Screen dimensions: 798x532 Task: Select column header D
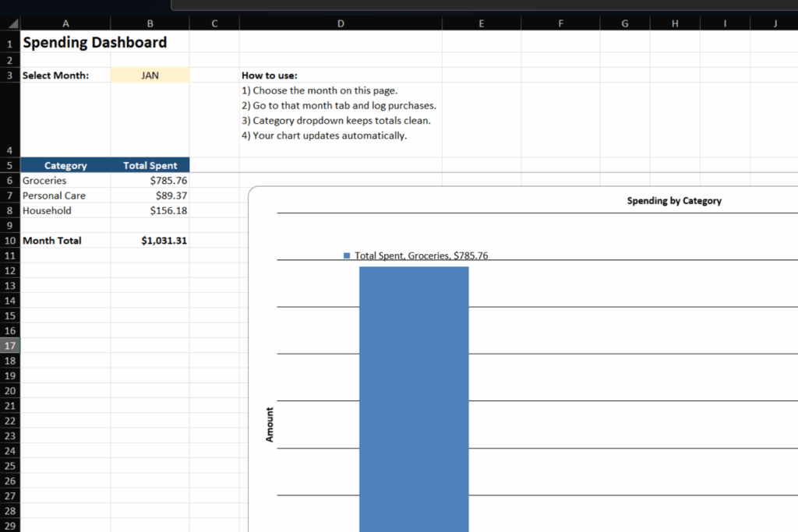click(x=341, y=23)
